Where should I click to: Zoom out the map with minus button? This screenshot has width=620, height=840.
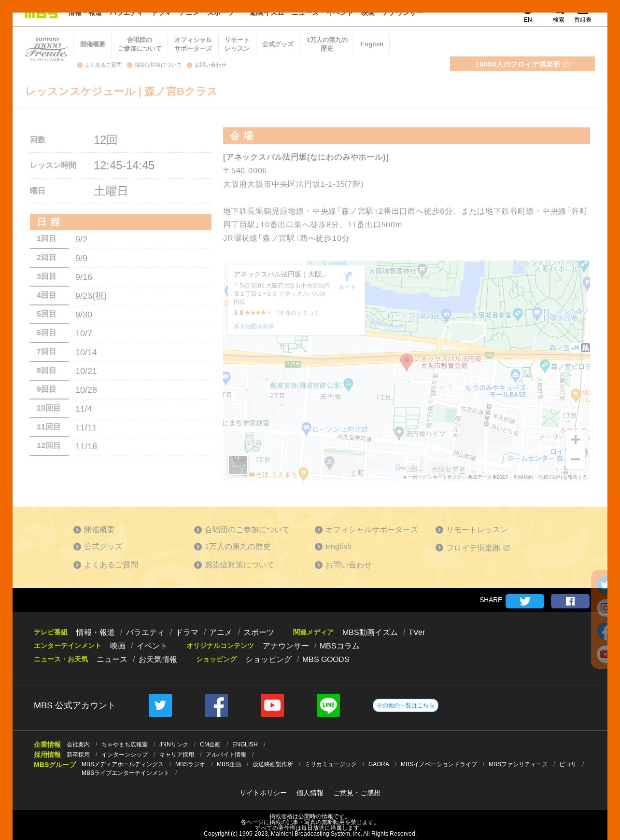(576, 459)
